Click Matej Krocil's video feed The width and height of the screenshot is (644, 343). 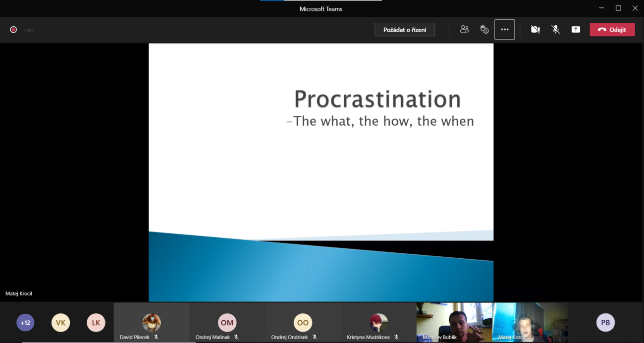(530, 322)
